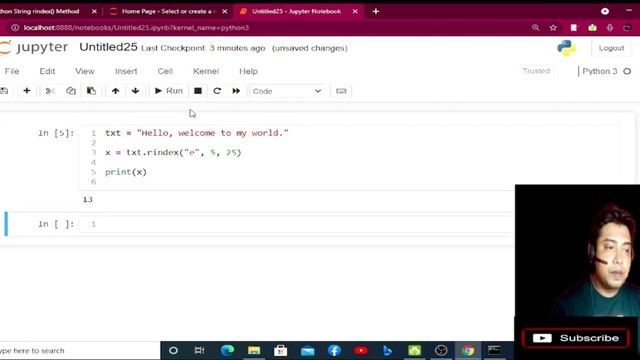640x360 pixels.
Task: Open the View menu
Action: point(84,71)
